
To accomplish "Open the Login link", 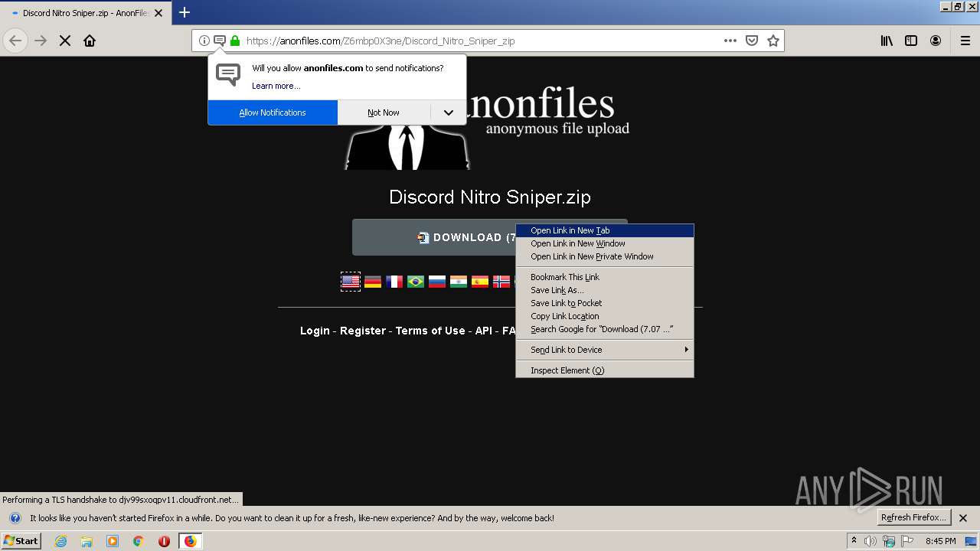I will click(x=315, y=331).
